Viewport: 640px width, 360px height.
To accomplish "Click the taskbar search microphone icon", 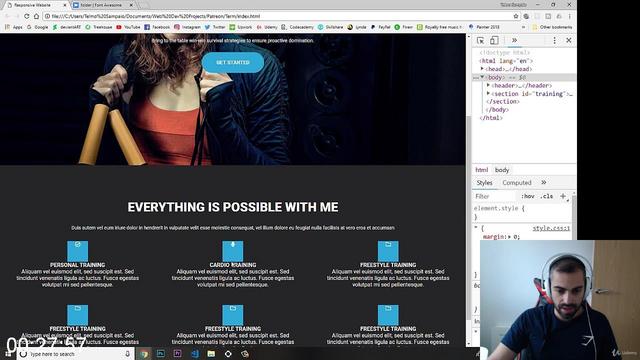I will tap(127, 354).
